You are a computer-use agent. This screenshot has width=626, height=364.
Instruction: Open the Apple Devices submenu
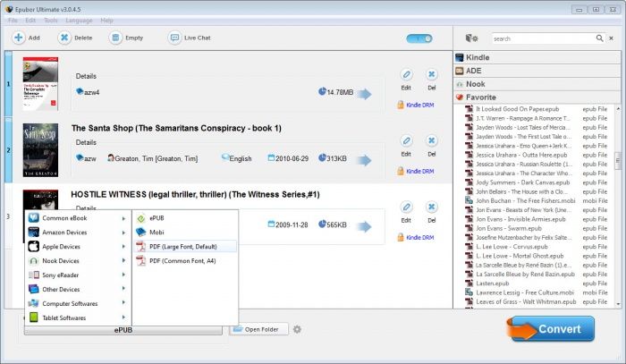click(x=78, y=247)
